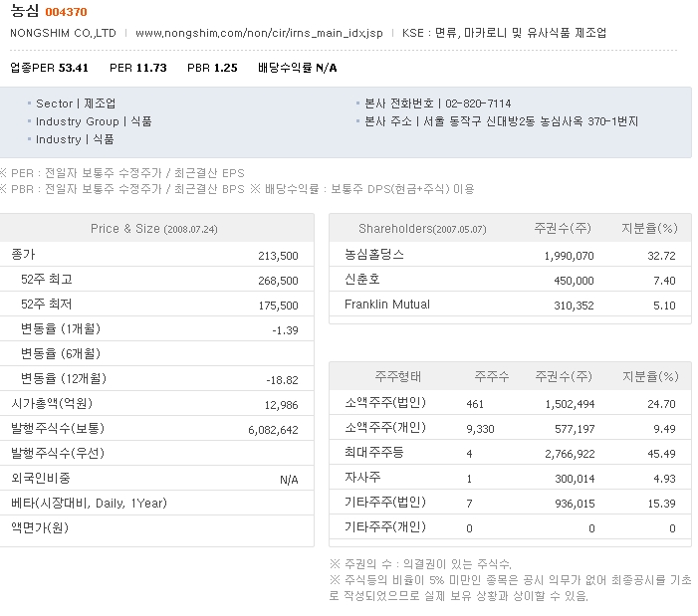Select the 소액주주(개인) row label
This screenshot has height=616, width=698.
(385, 428)
